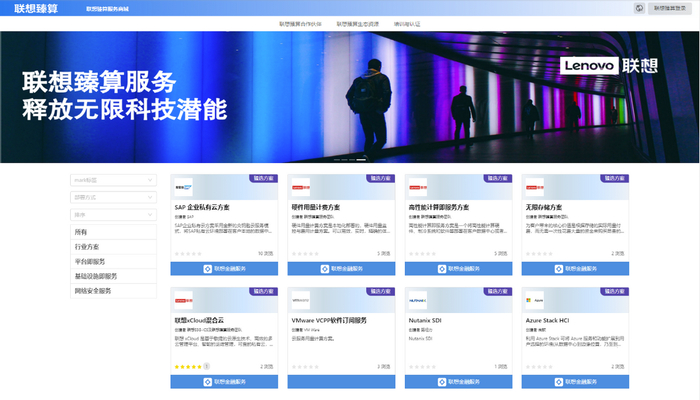The height and width of the screenshot is (400, 700).
Task: Click the star rating on SAP card
Action: point(188,254)
